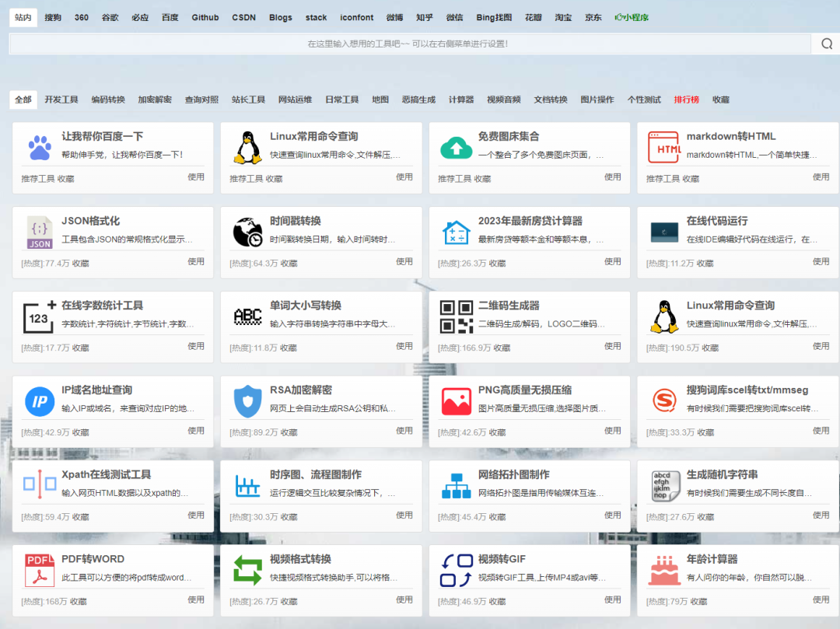Click the RSA加密解密 shield icon
840x629 pixels.
point(248,401)
